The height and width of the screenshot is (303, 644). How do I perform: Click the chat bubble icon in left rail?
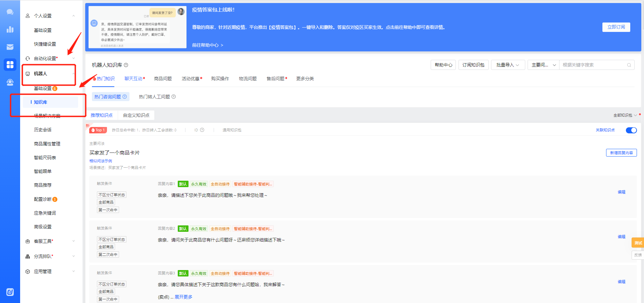click(x=10, y=12)
